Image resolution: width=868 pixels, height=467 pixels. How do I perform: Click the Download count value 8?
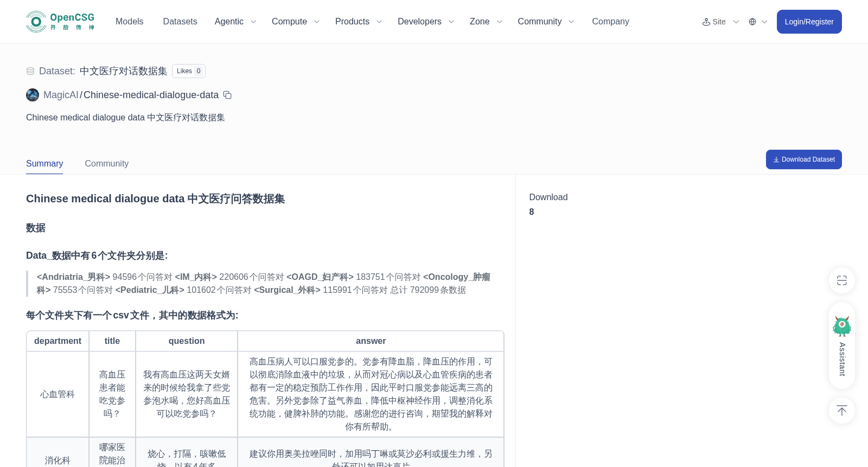[532, 212]
